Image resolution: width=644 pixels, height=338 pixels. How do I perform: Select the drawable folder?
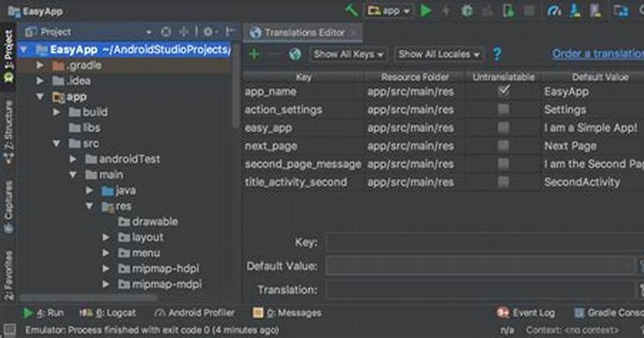pos(148,222)
